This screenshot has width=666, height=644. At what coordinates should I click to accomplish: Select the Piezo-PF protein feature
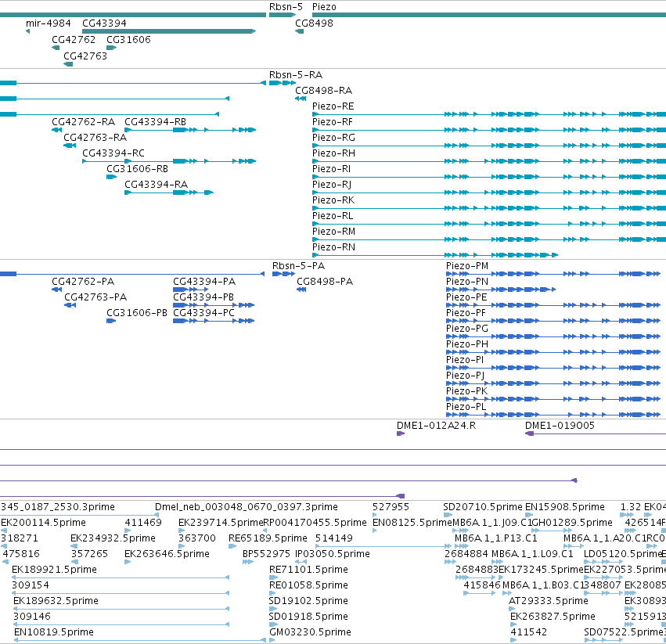click(x=553, y=321)
